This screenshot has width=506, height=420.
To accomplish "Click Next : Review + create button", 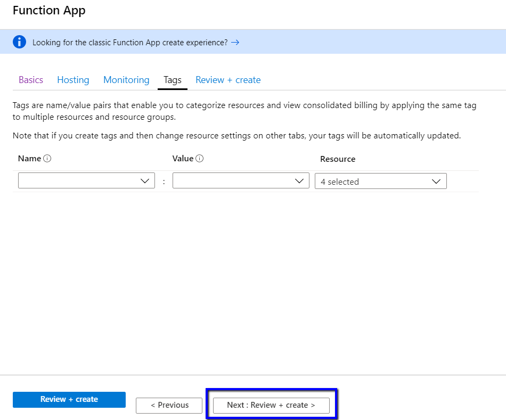I will (x=271, y=405).
